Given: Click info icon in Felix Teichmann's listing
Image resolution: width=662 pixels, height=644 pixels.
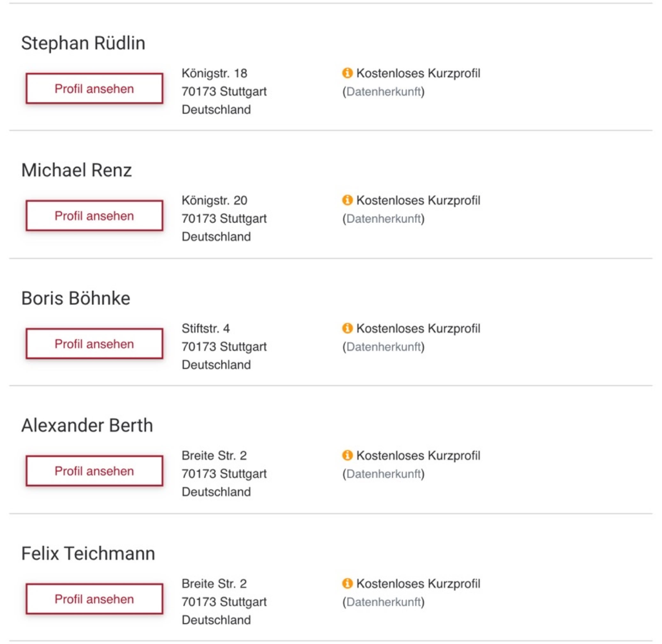Looking at the screenshot, I should point(347,583).
